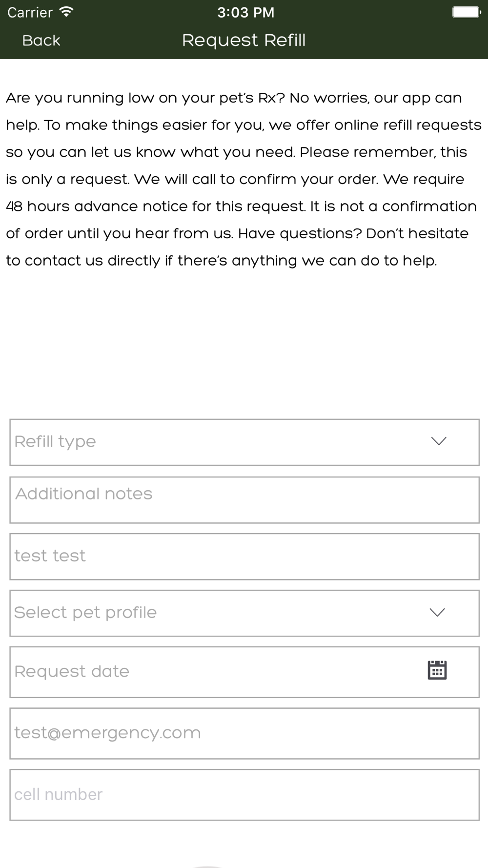Tap the battery icon in status bar
The width and height of the screenshot is (488, 868).
(x=466, y=12)
